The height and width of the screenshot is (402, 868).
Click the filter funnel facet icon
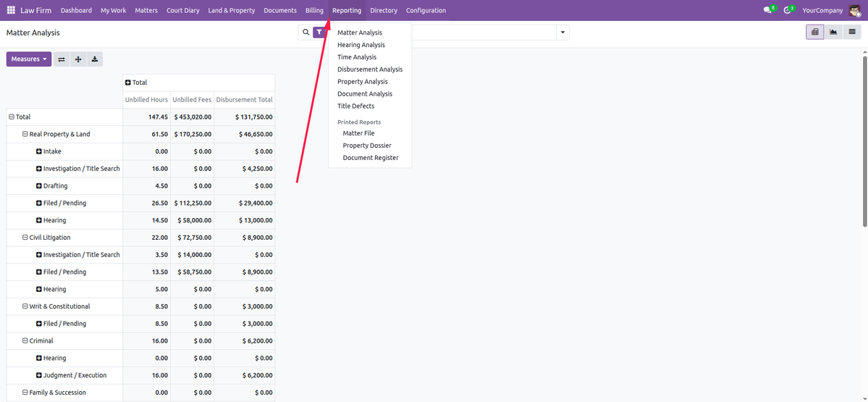(319, 32)
